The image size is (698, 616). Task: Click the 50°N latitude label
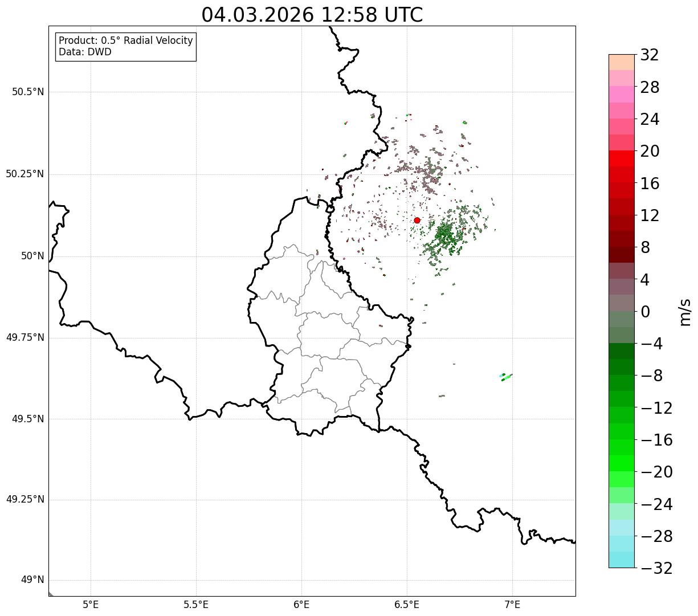point(32,256)
